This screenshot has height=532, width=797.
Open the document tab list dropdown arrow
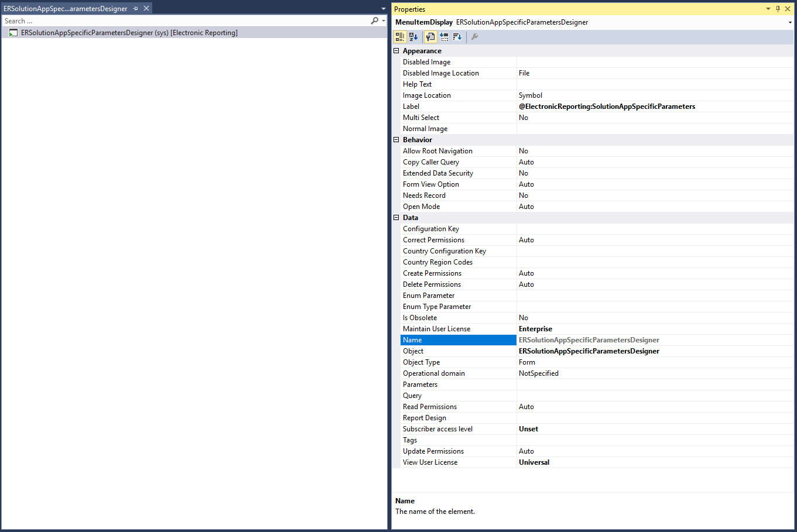click(x=384, y=9)
